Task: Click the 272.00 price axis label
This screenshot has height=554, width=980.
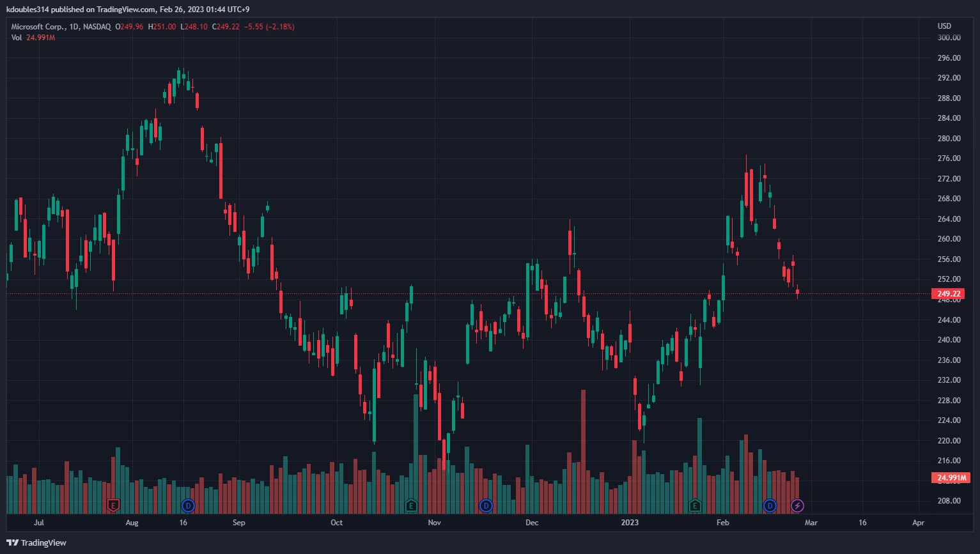Action: 949,179
